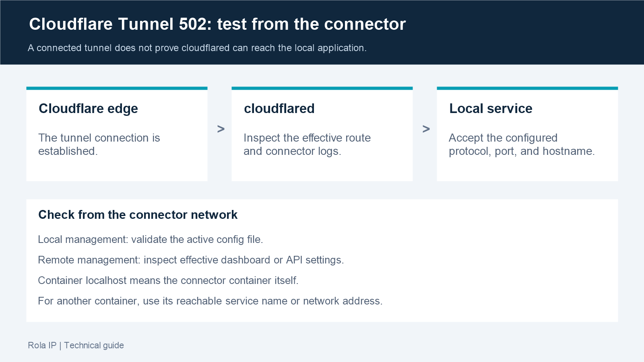Click the 'Remote management: inspect effective dashboard' line
Viewport: 644px width, 362px height.
tap(191, 260)
